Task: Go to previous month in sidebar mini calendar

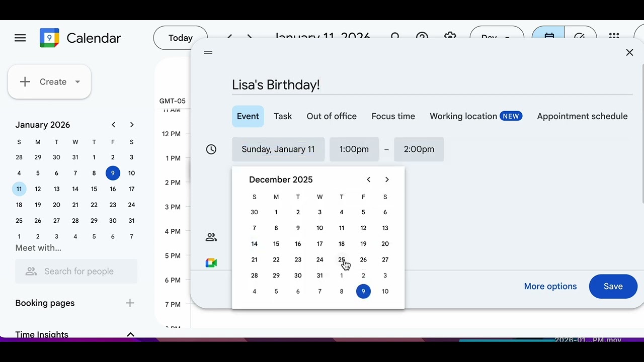Action: (x=114, y=125)
